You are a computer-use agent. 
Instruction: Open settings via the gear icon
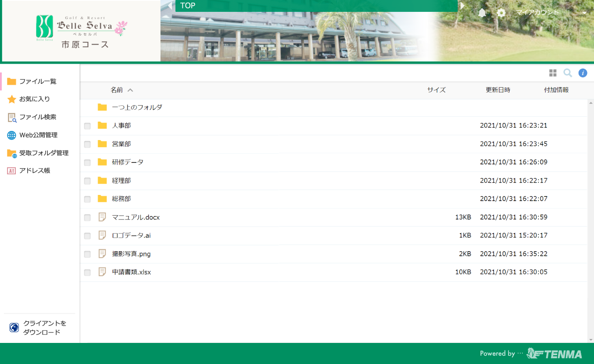point(501,13)
